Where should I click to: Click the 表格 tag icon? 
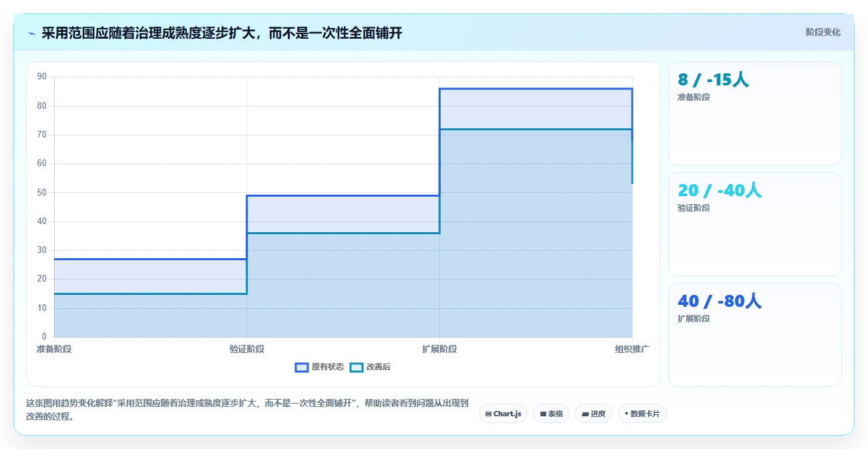click(x=543, y=414)
